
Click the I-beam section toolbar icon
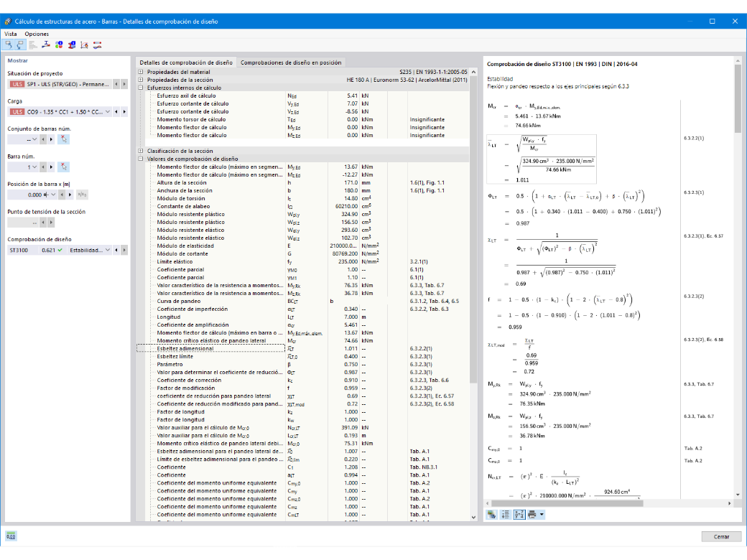[x=46, y=45]
